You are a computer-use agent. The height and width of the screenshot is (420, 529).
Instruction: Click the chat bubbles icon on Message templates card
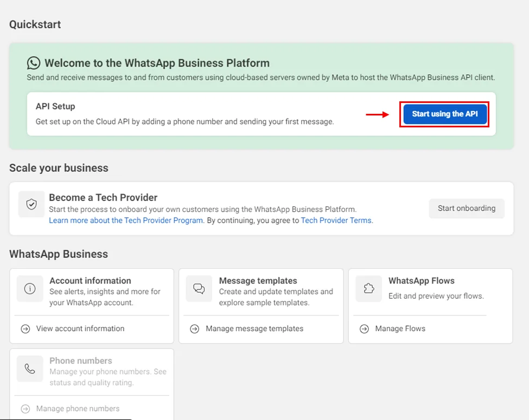click(x=199, y=289)
